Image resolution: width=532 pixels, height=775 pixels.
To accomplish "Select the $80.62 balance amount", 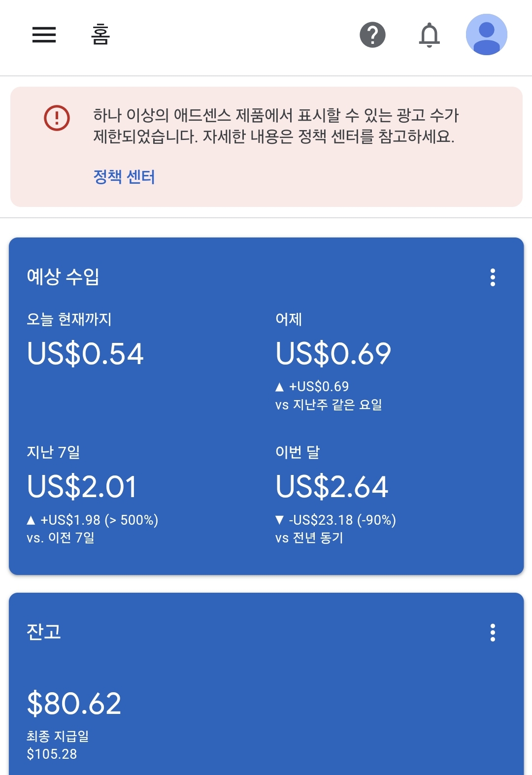I will [x=74, y=703].
